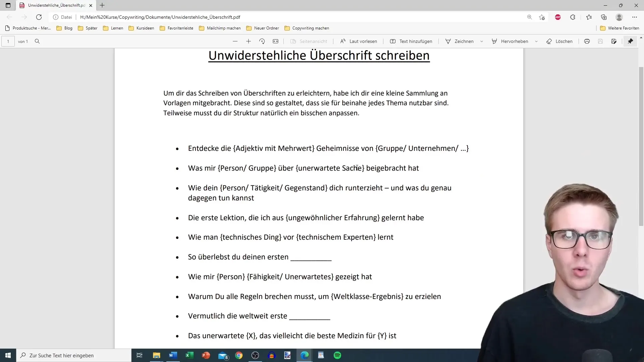This screenshot has width=644, height=362.
Task: Click the scrollbar up arrow
Action: pyautogui.click(x=641, y=37)
